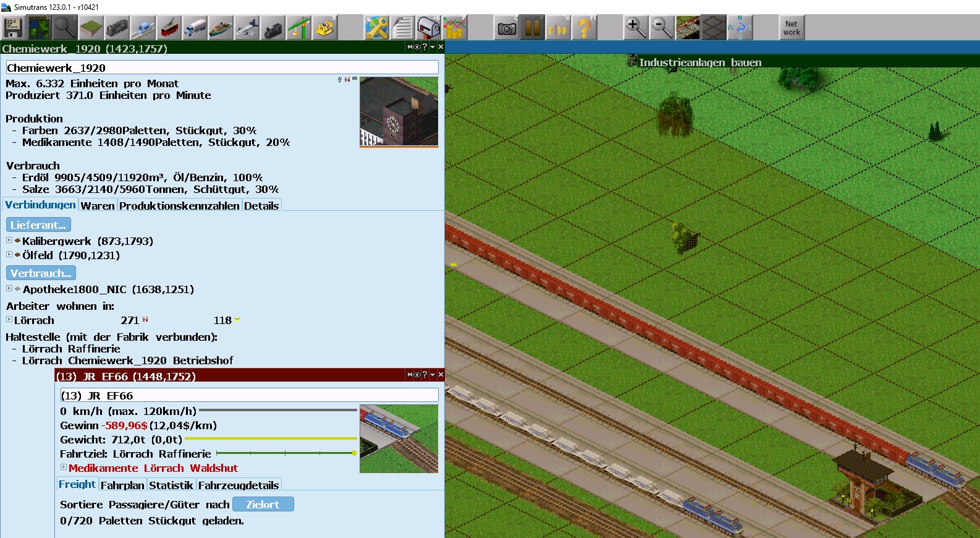Toggle the grid overlay display

714,28
